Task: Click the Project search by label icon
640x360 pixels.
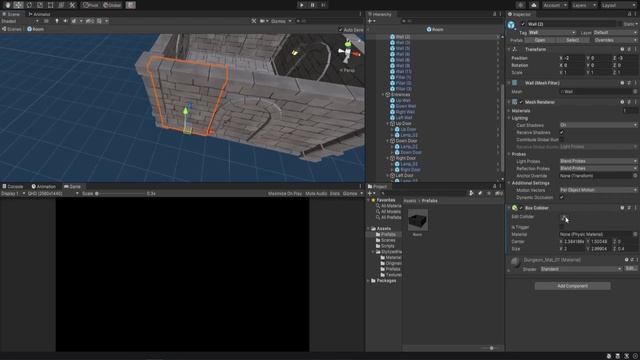Action: (480, 193)
